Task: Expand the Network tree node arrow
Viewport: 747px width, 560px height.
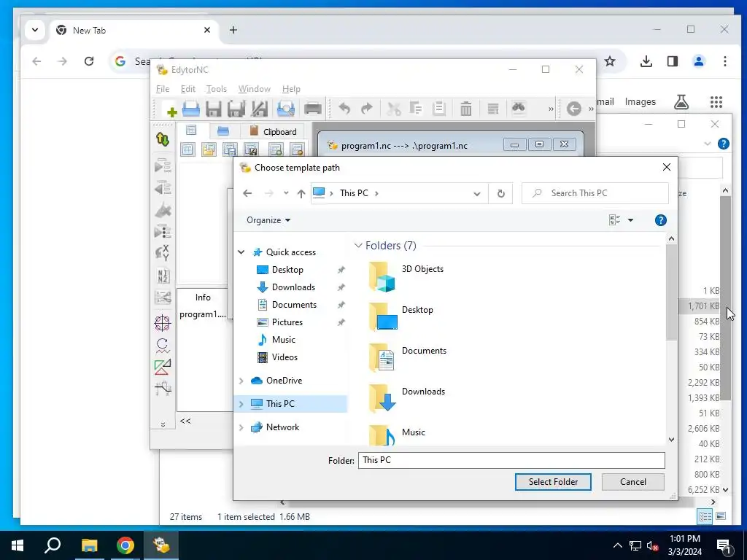Action: pos(241,427)
